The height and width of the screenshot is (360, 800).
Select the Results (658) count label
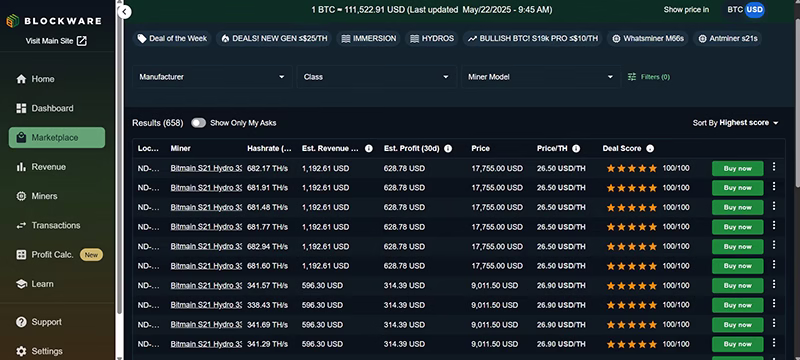point(158,123)
